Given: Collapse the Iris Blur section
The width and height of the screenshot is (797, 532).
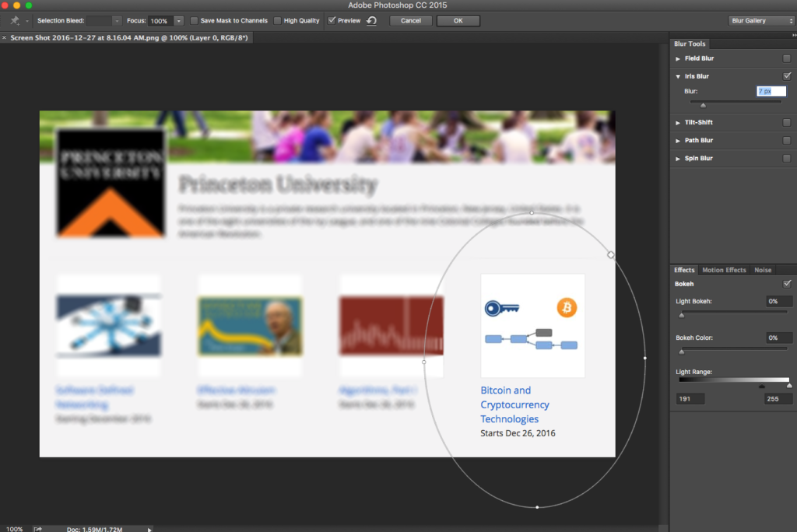Looking at the screenshot, I should (678, 77).
